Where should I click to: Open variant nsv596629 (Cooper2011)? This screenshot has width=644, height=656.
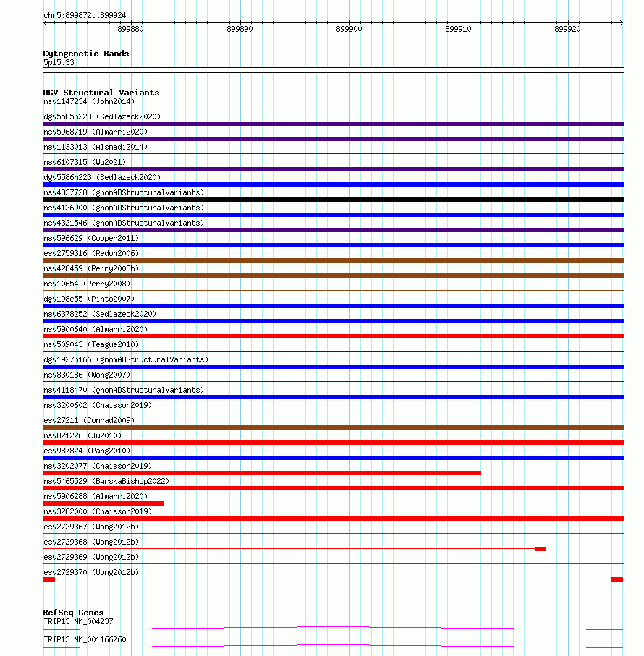click(90, 238)
